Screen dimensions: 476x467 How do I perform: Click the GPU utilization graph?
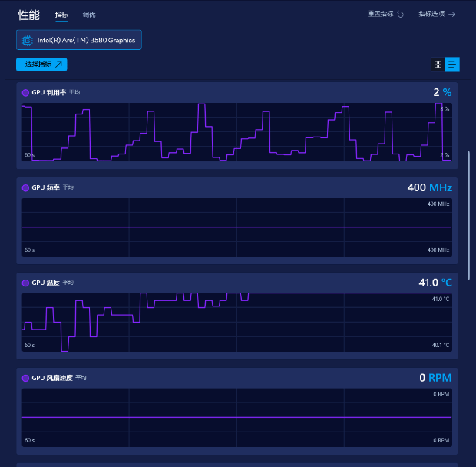tap(236, 132)
